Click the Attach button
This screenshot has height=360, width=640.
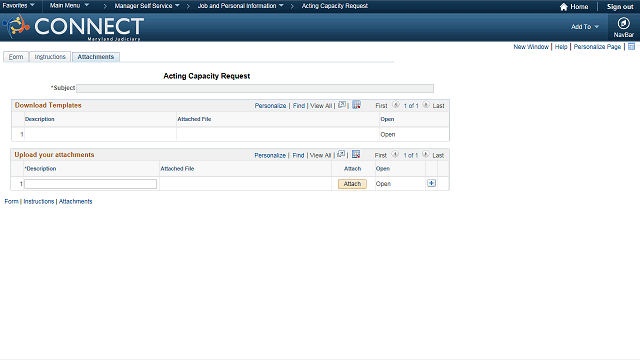coord(352,184)
